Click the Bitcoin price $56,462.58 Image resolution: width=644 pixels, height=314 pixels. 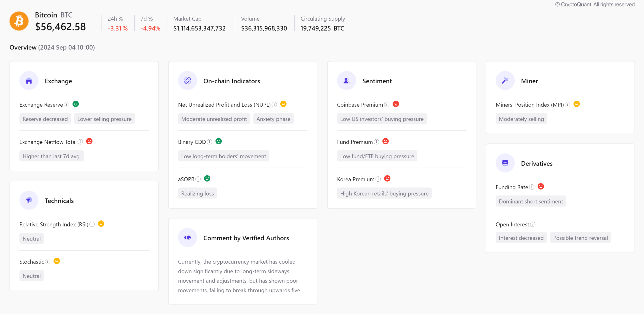coord(60,27)
